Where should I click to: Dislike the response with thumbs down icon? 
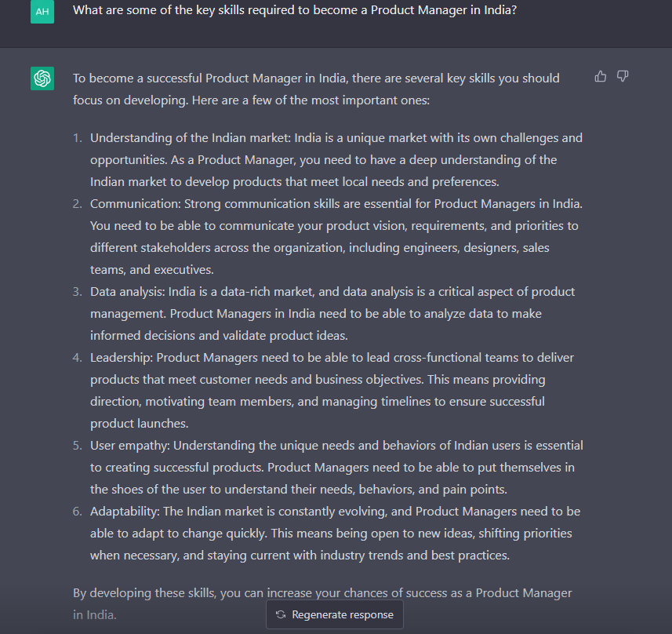(623, 76)
